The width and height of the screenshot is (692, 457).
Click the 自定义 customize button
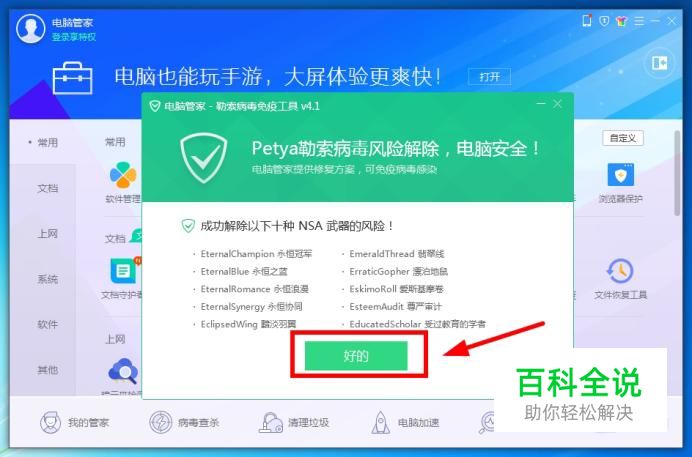pos(623,138)
